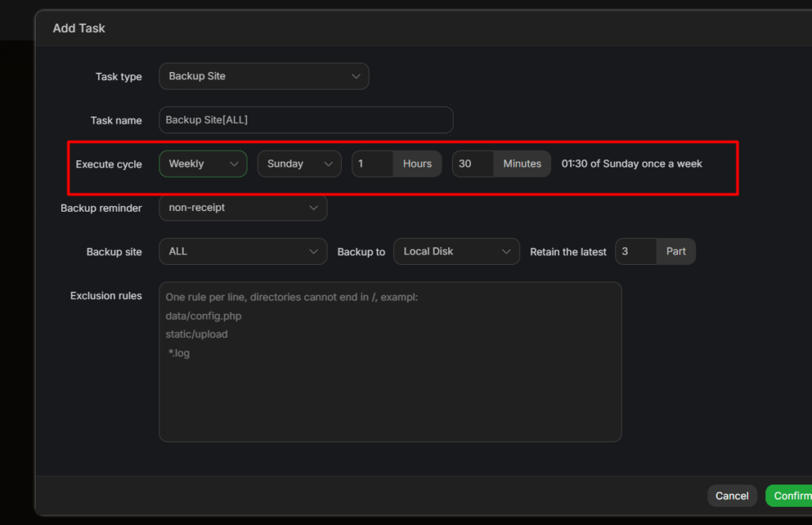Click the Minutes unit label
The width and height of the screenshot is (812, 525).
522,163
